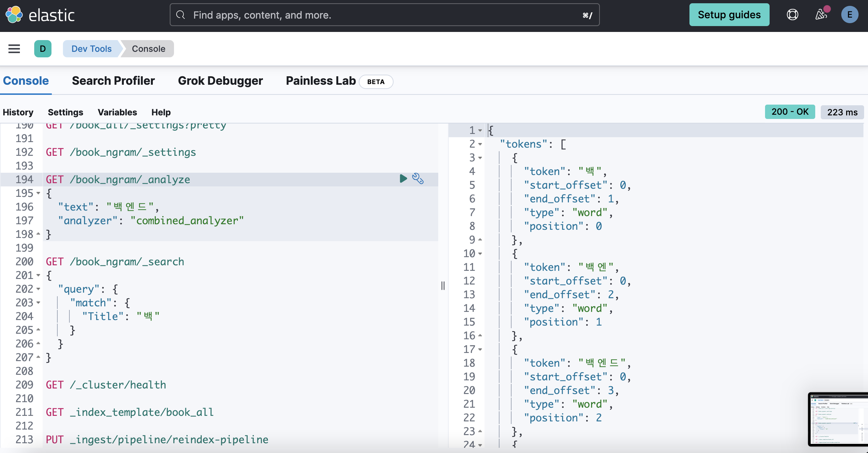
Task: Open the History menu
Action: 18,112
